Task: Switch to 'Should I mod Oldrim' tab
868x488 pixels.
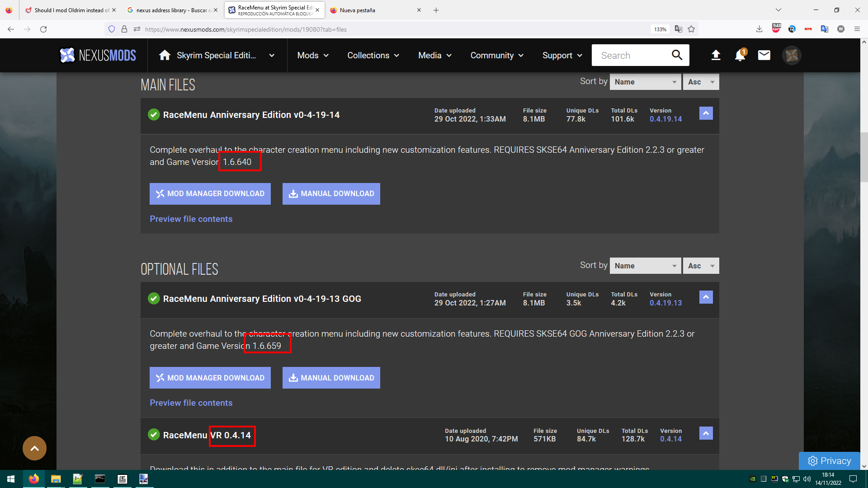Action: [x=70, y=10]
